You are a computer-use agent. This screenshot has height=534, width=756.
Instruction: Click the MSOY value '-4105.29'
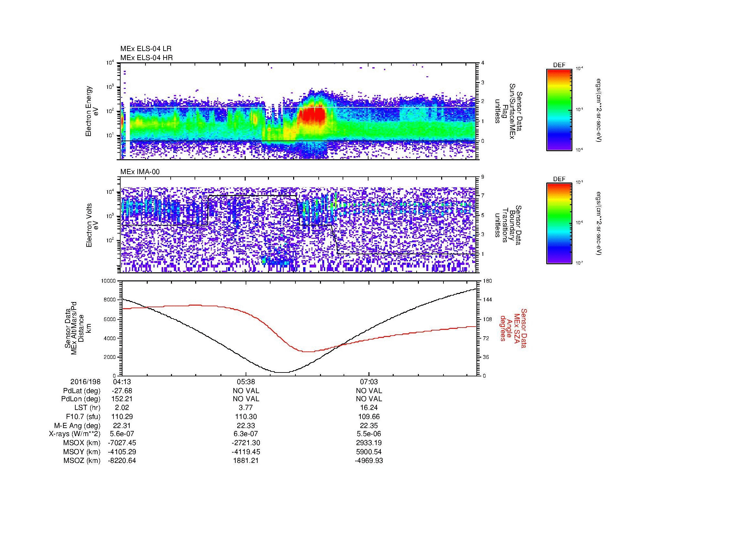(122, 452)
